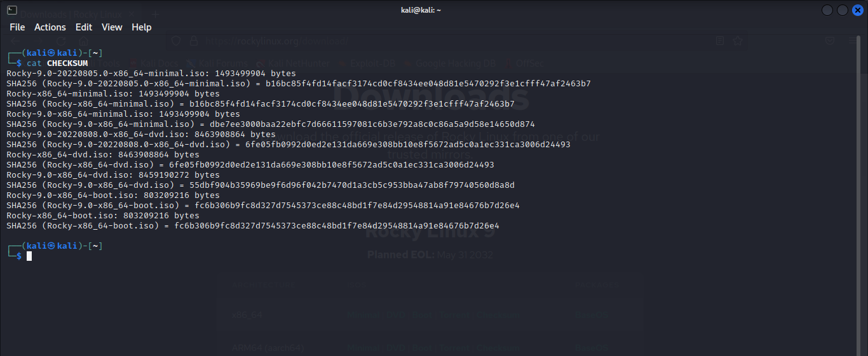Click SHA256 line for Rocky-9.0-20220808.0-x86_64-dvd.iso
Viewport: 868px width, 356px height.
click(x=288, y=144)
